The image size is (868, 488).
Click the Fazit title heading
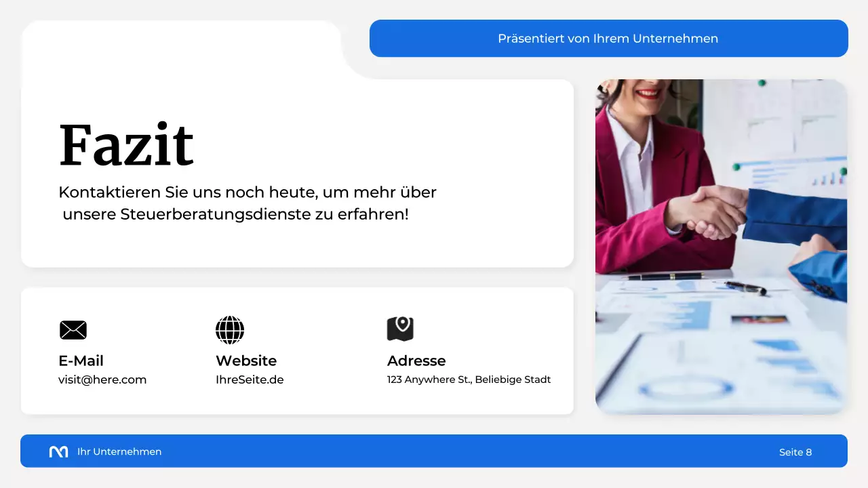[126, 146]
